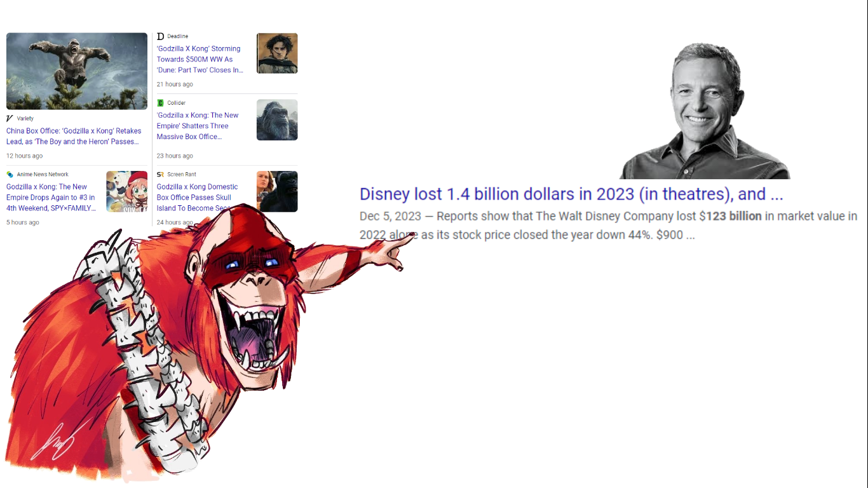Open the large Kong jumping thumbnail

[x=77, y=71]
